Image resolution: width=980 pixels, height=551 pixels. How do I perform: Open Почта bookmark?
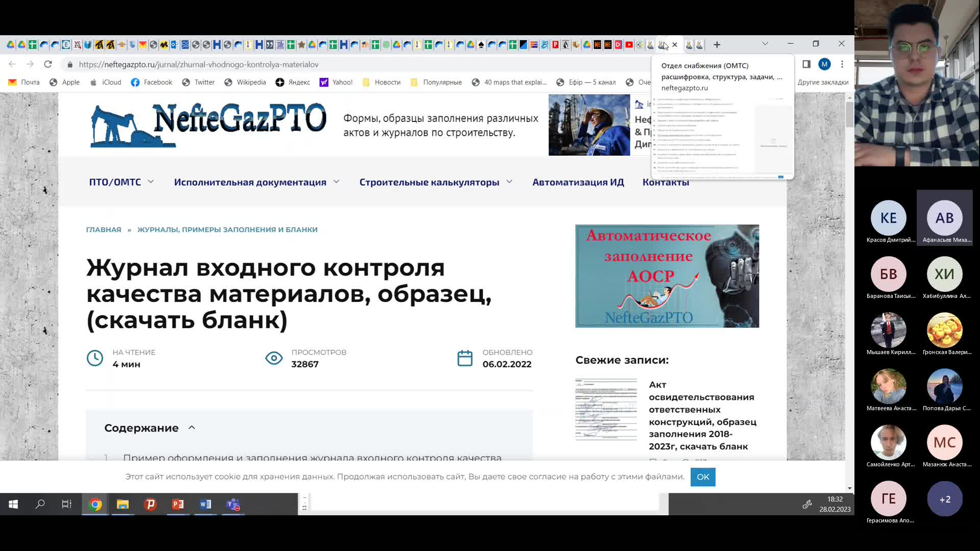point(24,82)
